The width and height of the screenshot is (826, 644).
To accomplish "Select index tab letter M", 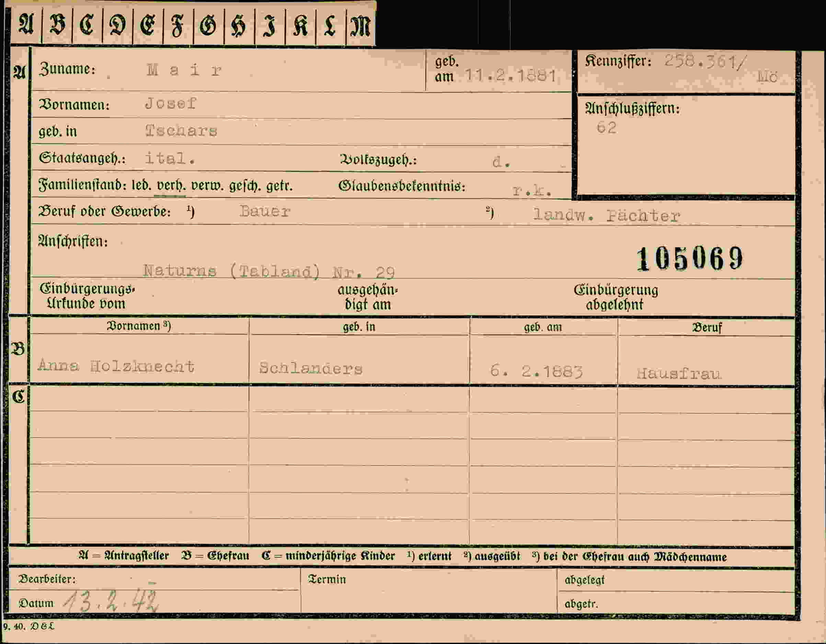I will [x=360, y=26].
